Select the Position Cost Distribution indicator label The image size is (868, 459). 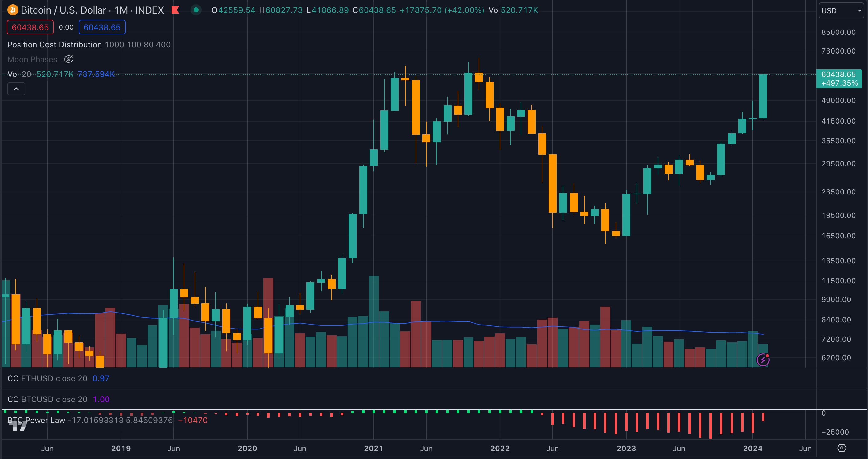pos(55,45)
